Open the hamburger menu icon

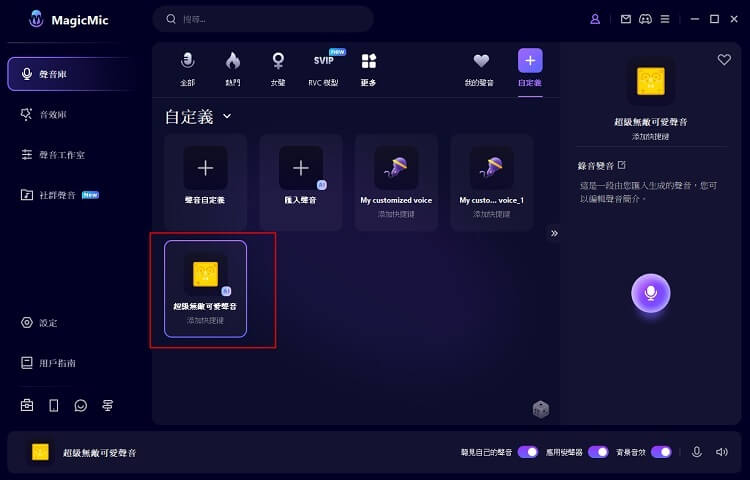pyautogui.click(x=665, y=19)
